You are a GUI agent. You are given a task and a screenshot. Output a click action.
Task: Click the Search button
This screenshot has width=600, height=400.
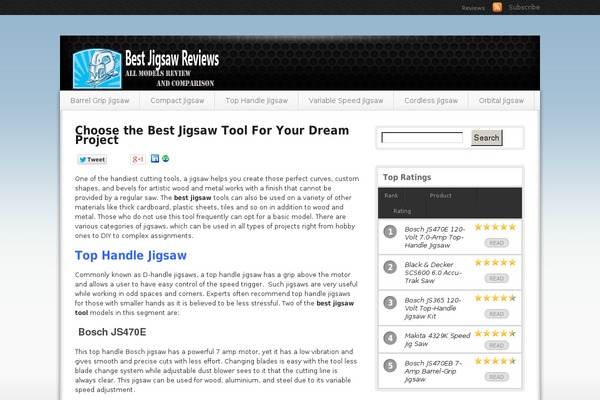pyautogui.click(x=486, y=138)
